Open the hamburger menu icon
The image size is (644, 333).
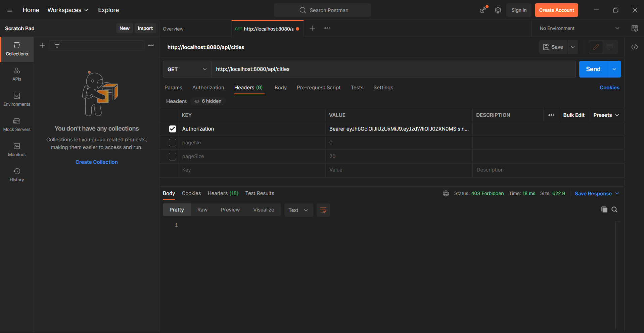(x=10, y=10)
